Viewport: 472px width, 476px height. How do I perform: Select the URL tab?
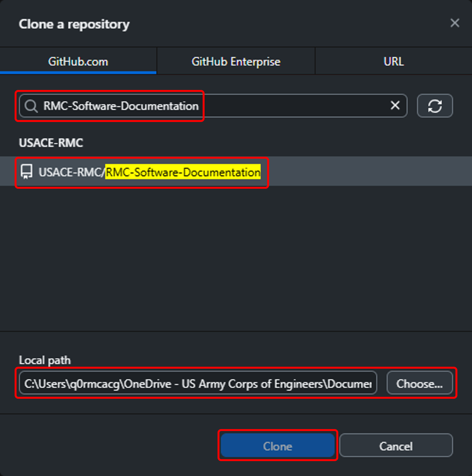pyautogui.click(x=394, y=61)
